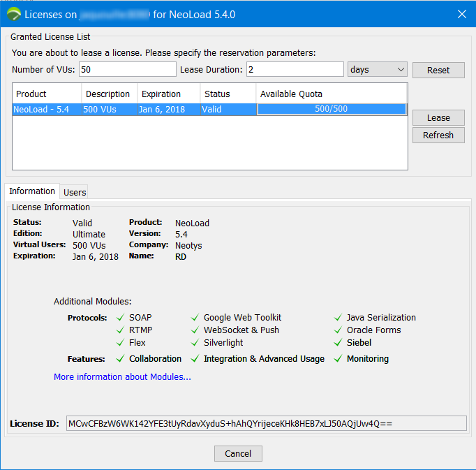This screenshot has width=476, height=470.
Task: Select the Information tab
Action: coord(32,191)
